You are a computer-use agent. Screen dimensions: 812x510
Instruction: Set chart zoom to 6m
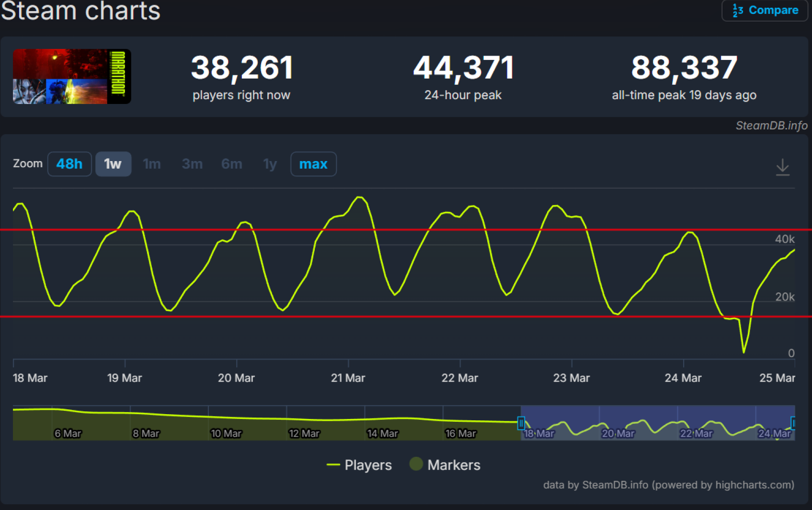pyautogui.click(x=232, y=164)
